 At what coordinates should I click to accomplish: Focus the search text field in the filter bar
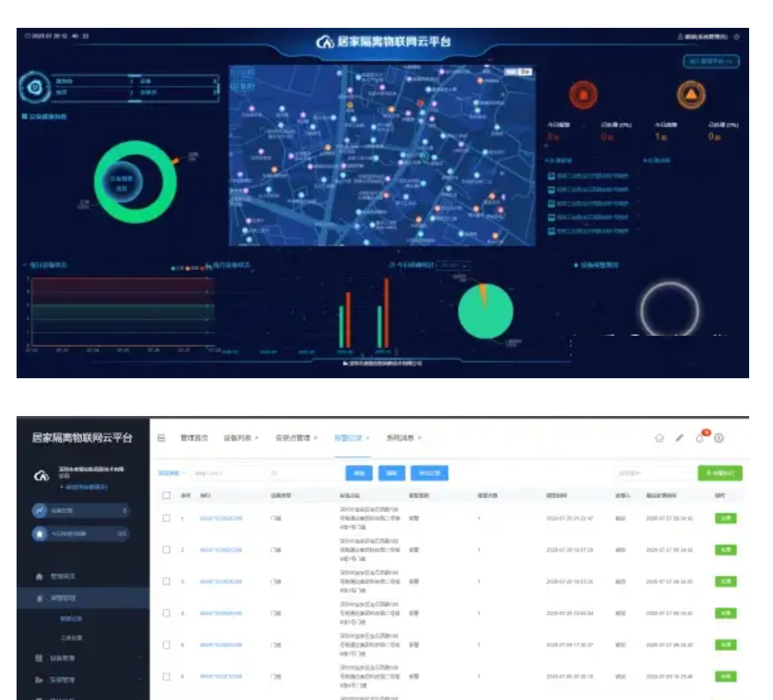coord(228,473)
